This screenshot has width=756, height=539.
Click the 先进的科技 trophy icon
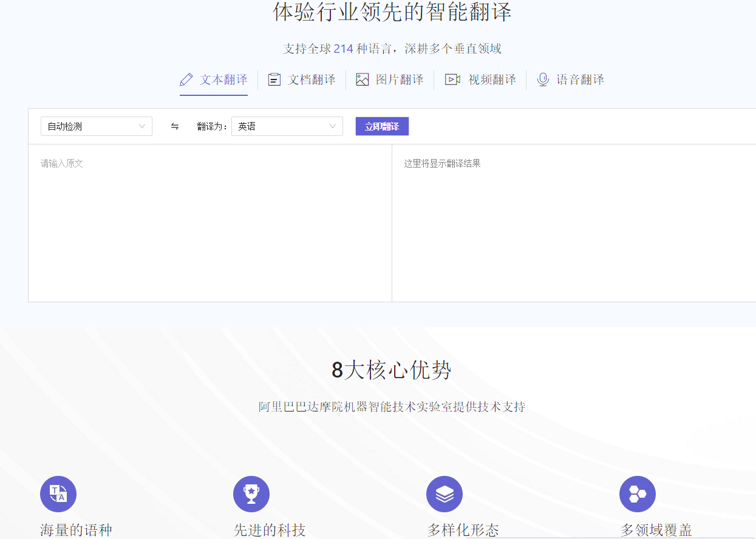[251, 494]
